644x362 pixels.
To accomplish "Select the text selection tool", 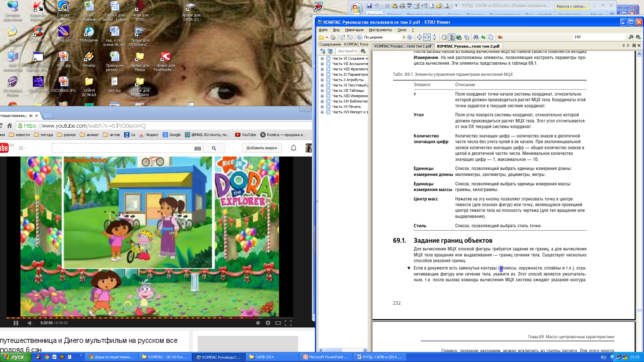I will click(x=451, y=37).
